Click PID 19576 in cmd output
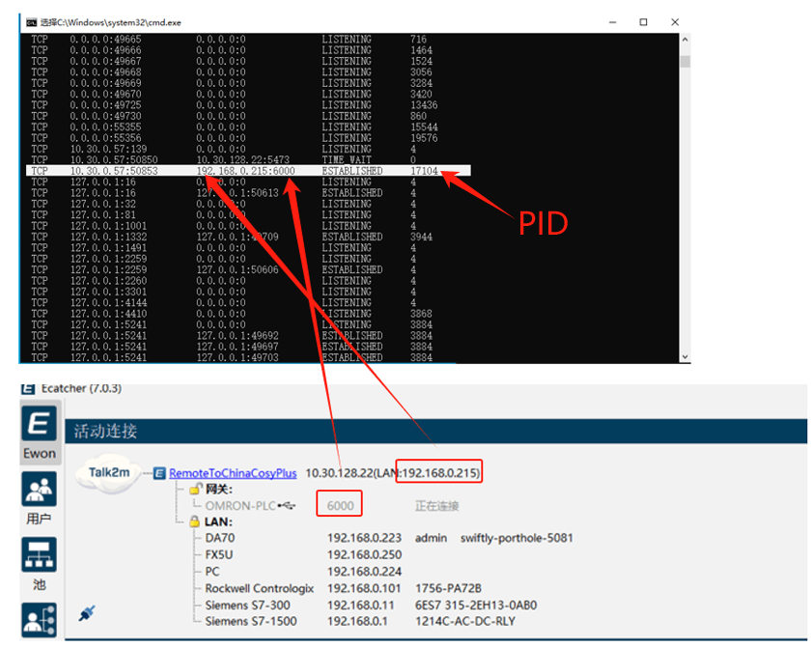Viewport: 812px width, 647px height. tap(424, 138)
